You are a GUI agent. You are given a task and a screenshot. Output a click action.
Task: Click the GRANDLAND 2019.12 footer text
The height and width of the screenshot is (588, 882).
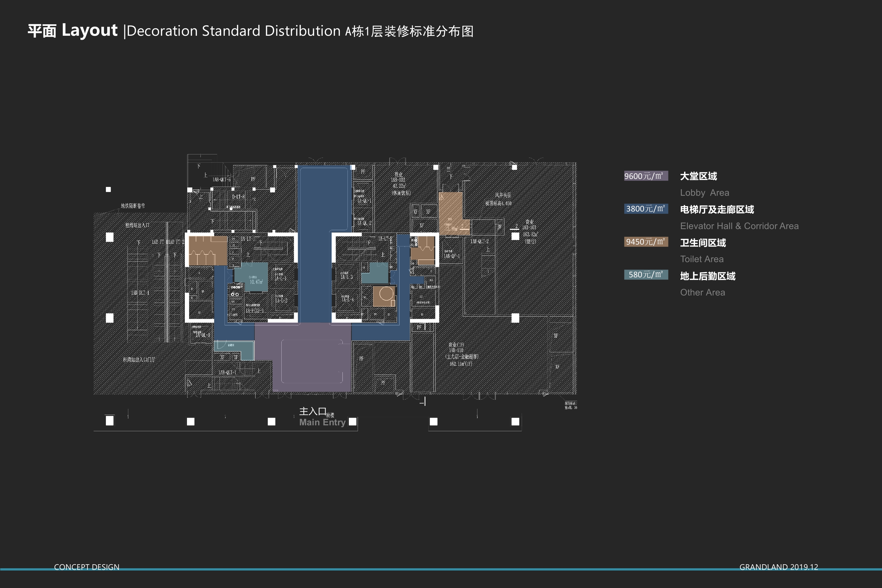pyautogui.click(x=779, y=567)
